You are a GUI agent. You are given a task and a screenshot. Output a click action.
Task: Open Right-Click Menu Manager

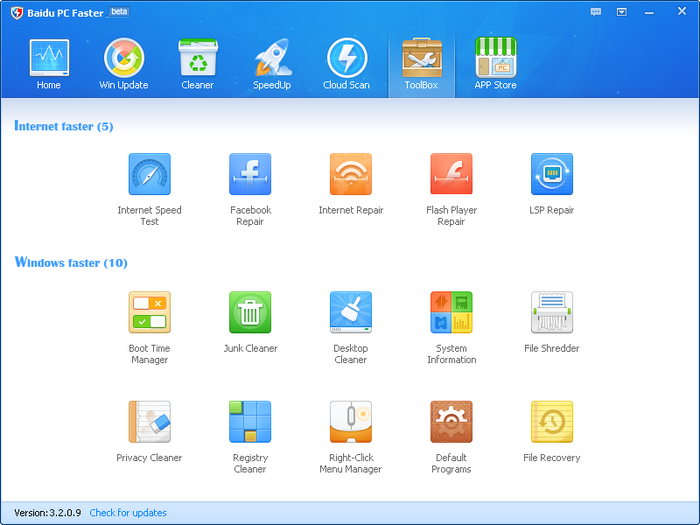click(351, 422)
